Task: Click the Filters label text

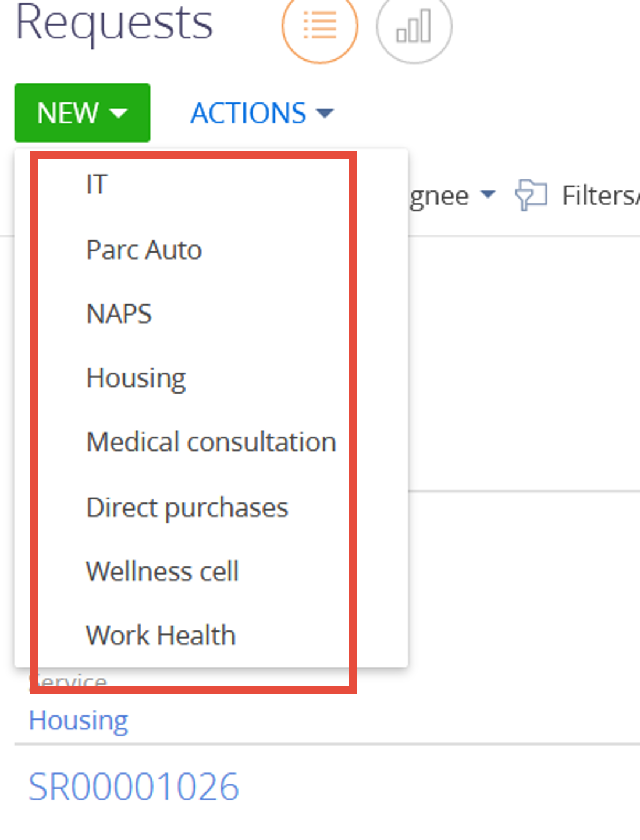Action: click(600, 196)
